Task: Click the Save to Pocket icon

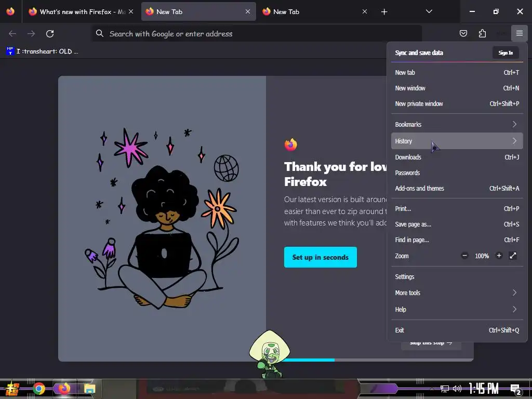Action: (x=463, y=33)
